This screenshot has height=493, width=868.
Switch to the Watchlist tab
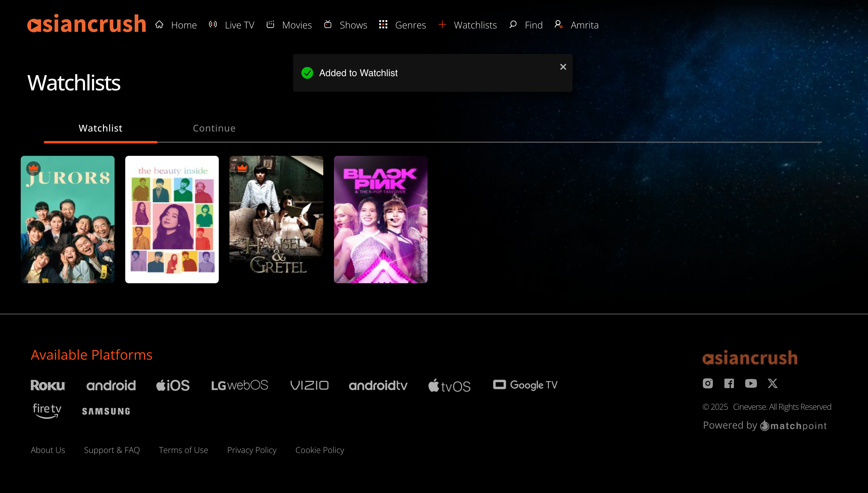pos(100,128)
